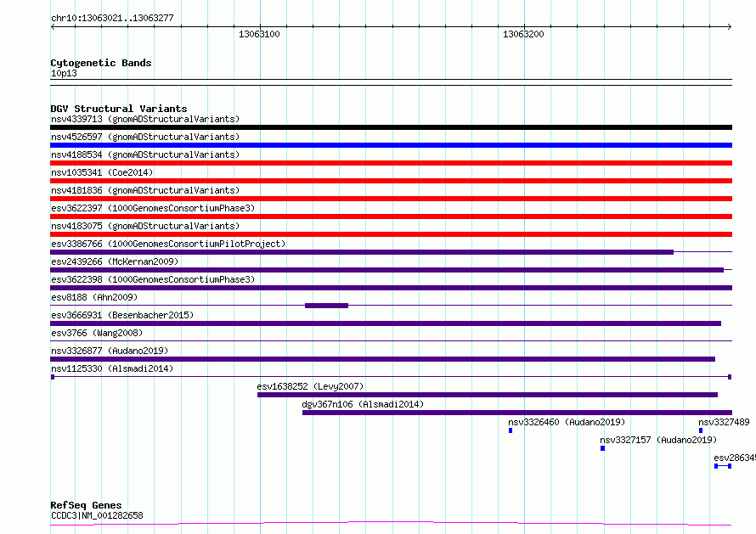Click the red nsv1035341 Coe2014 bar
This screenshot has height=534, width=756.
coord(391,181)
